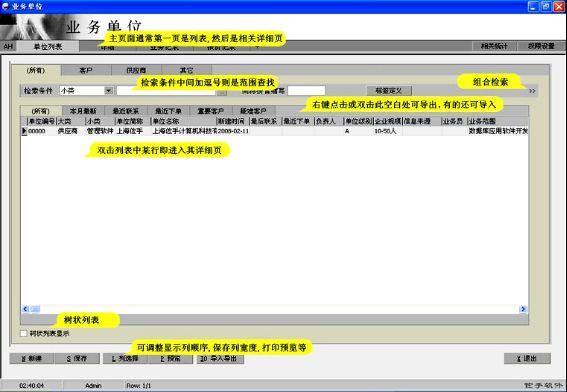Click the Row: 1/1 status indicator

(x=138, y=386)
